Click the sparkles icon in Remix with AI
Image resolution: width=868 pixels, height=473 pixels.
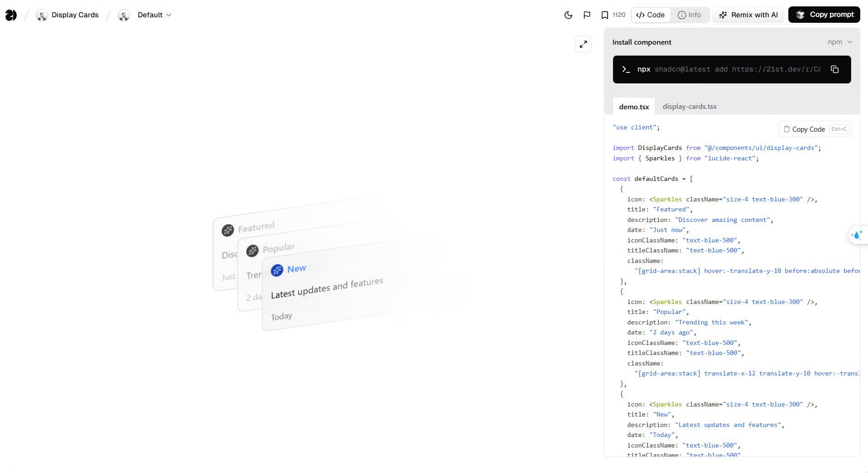pos(723,15)
